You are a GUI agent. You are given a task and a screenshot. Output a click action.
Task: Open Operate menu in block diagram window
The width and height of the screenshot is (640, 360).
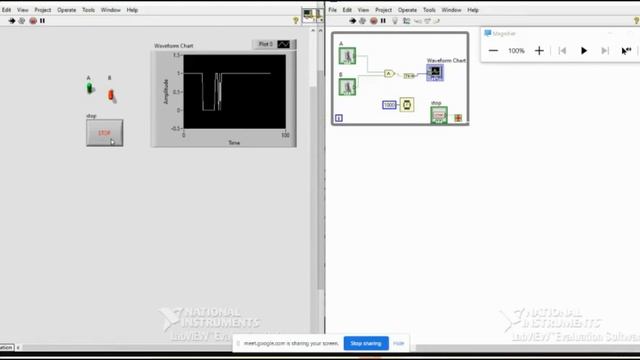click(x=407, y=10)
